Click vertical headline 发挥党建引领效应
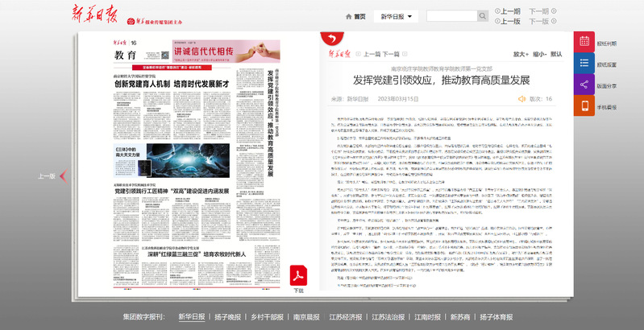Screen dimensions: 644x330 (270, 123)
